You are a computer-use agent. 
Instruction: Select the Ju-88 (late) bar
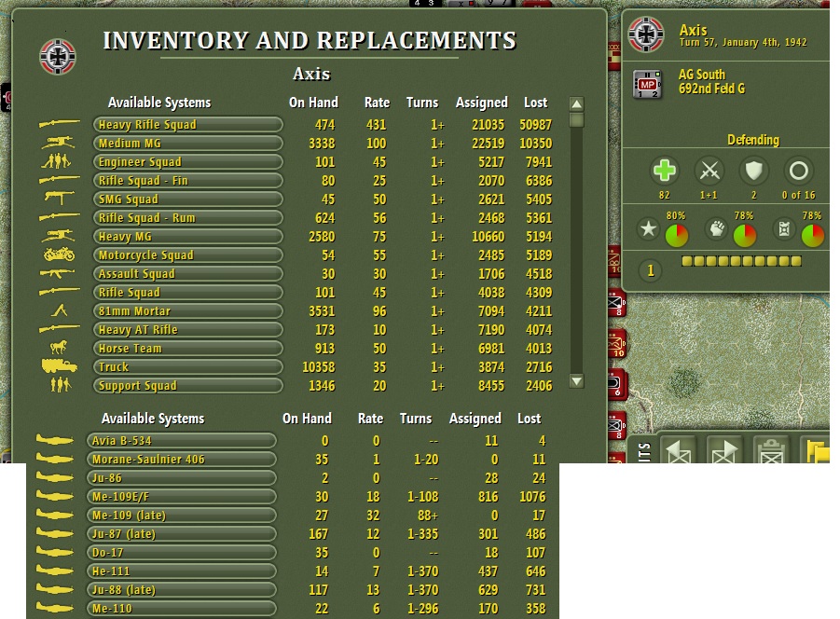coord(182,589)
